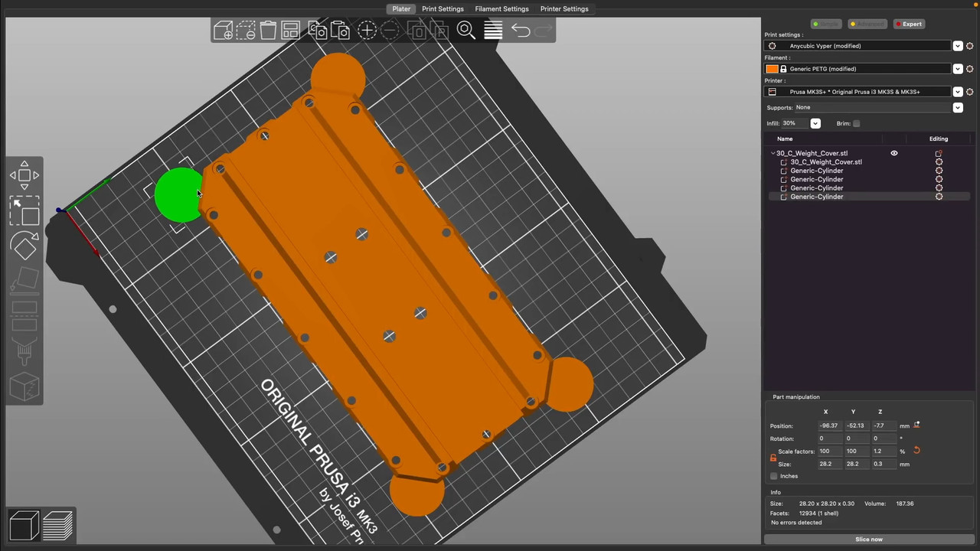Select Simple mode
The width and height of the screenshot is (980, 551).
(826, 24)
